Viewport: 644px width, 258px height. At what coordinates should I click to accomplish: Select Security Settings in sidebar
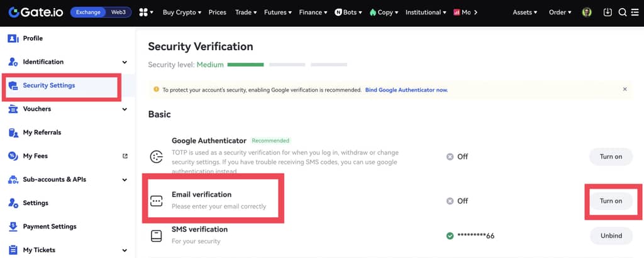[49, 85]
